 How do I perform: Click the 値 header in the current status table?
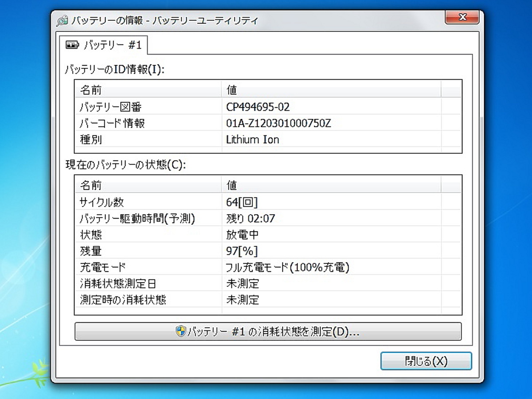pyautogui.click(x=331, y=185)
